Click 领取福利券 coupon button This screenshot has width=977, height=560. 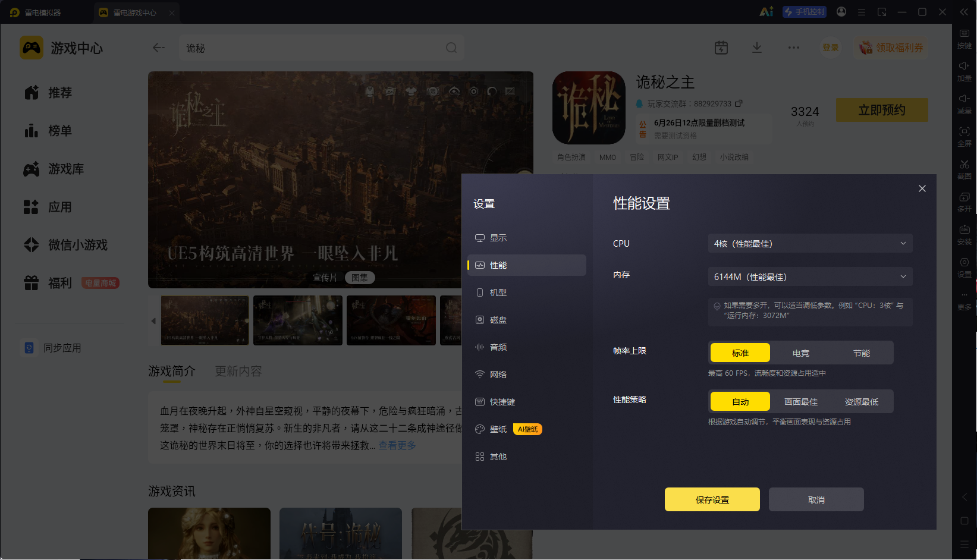[891, 48]
